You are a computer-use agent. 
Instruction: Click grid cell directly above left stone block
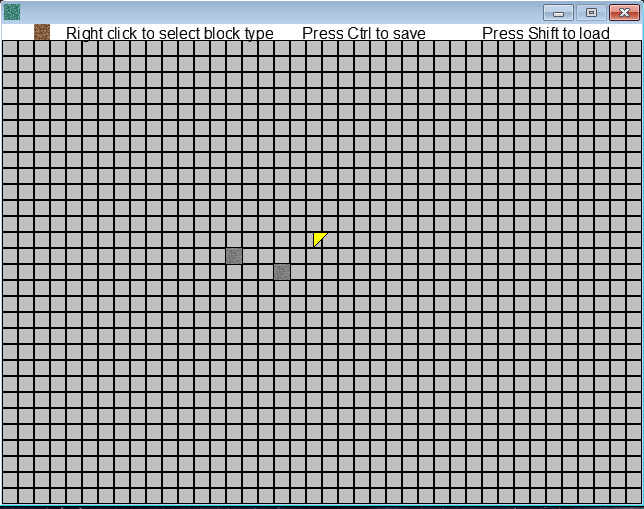[x=234, y=240]
